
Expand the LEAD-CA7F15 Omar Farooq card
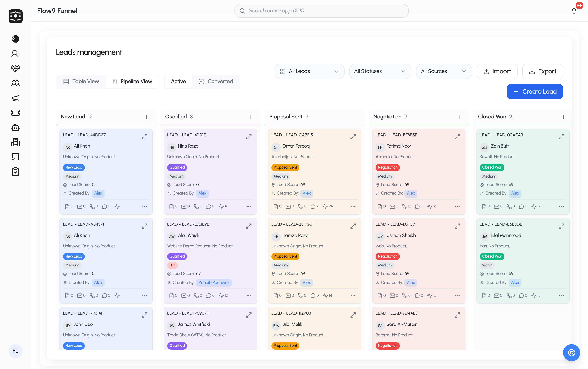(353, 137)
